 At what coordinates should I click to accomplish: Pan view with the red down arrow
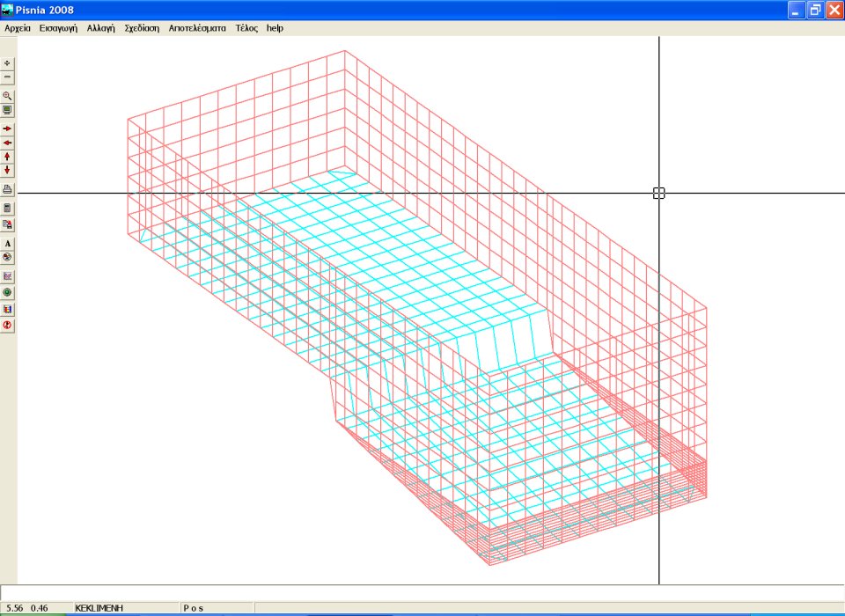point(8,170)
